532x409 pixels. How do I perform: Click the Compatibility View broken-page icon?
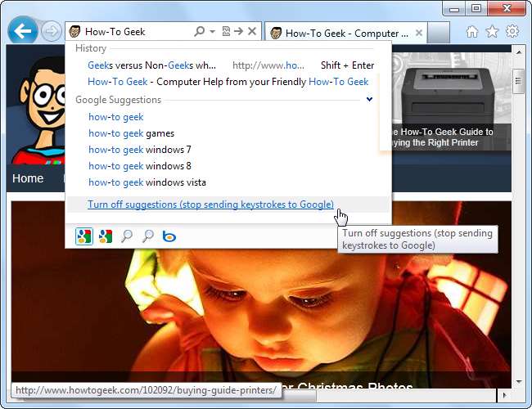coord(226,31)
